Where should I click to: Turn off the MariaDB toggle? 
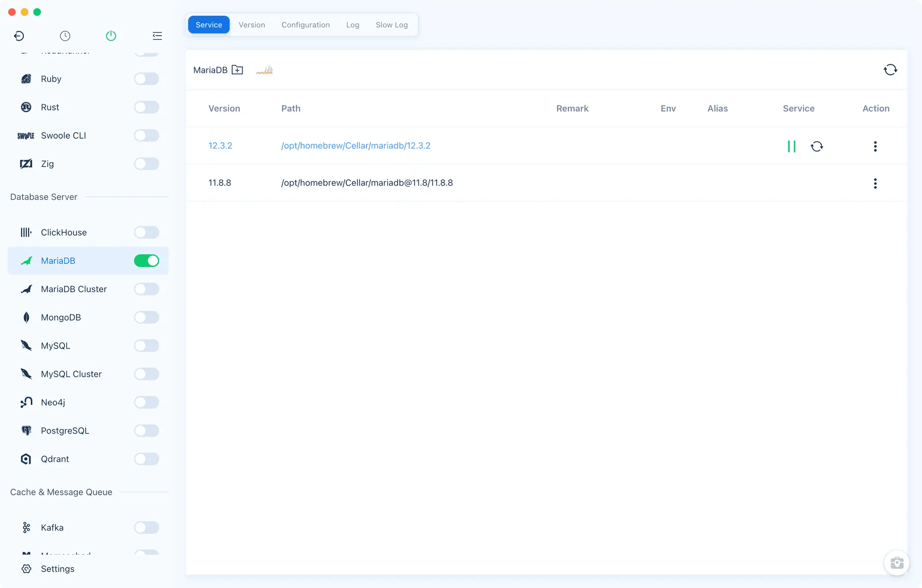click(x=147, y=261)
